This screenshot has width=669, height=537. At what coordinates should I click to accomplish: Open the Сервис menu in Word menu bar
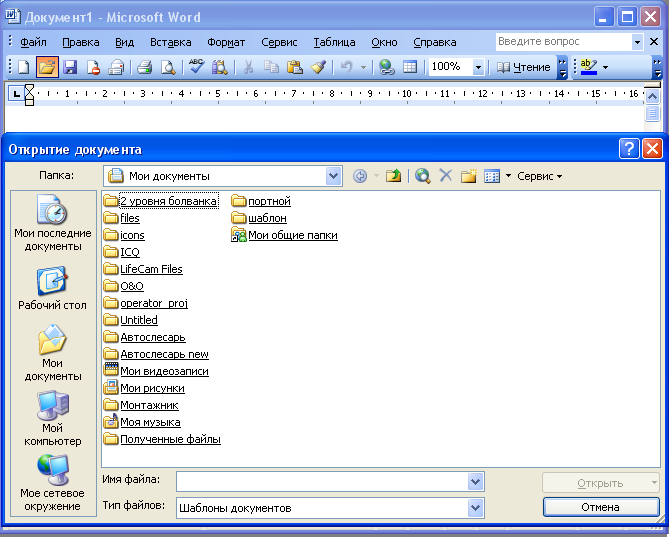[279, 42]
